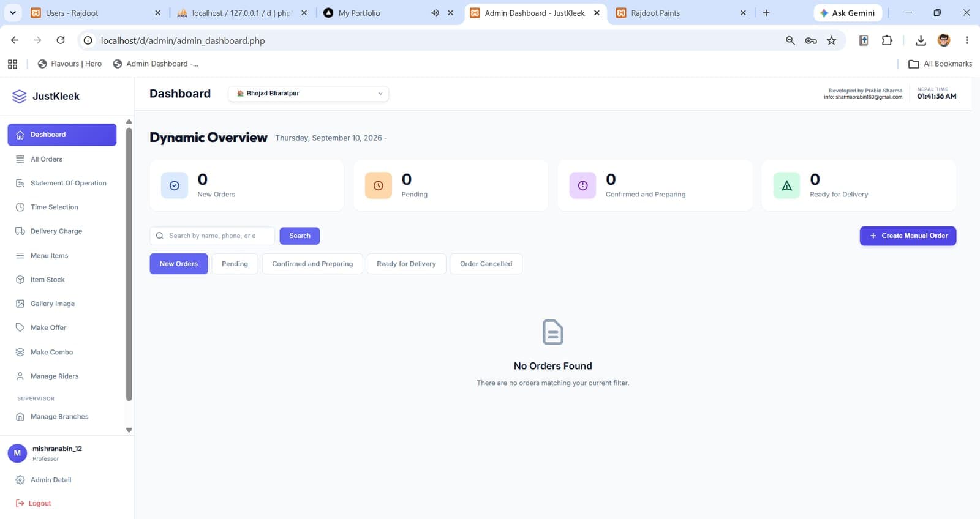Image resolution: width=980 pixels, height=519 pixels.
Task: Click the New Orders checkmark card icon
Action: (175, 185)
